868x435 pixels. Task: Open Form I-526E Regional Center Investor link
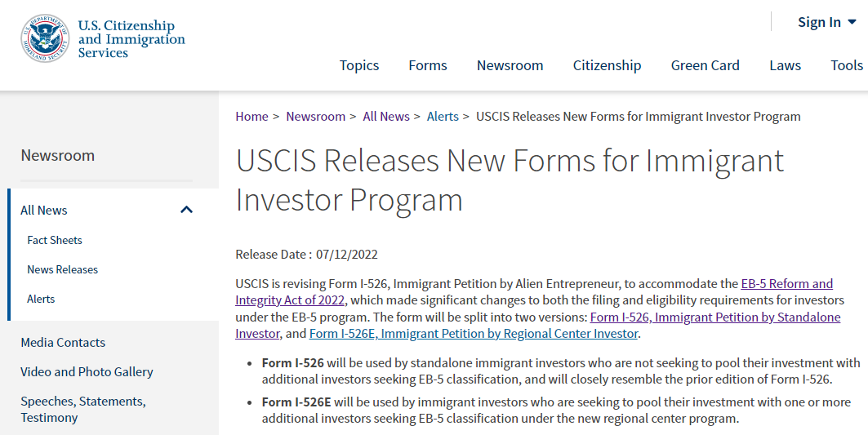click(474, 334)
